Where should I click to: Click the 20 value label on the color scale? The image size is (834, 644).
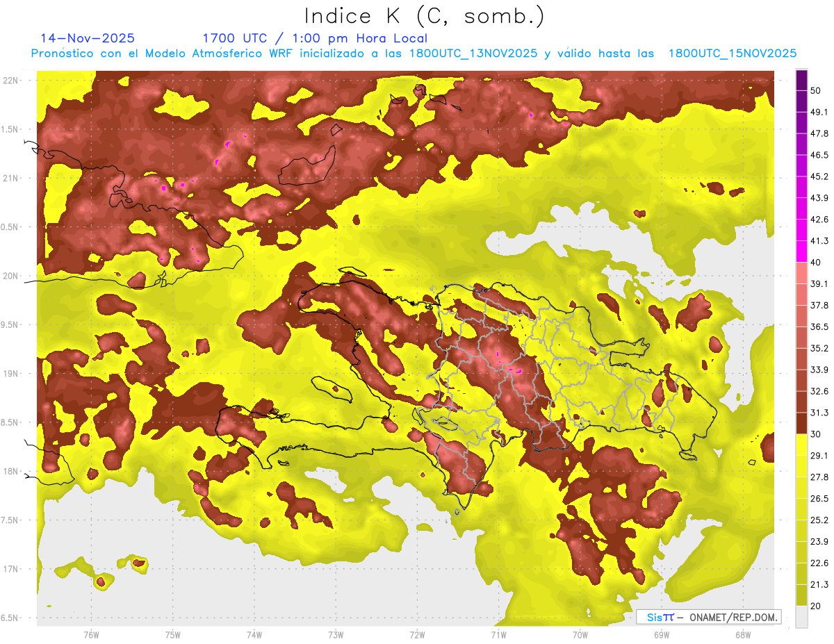816,606
